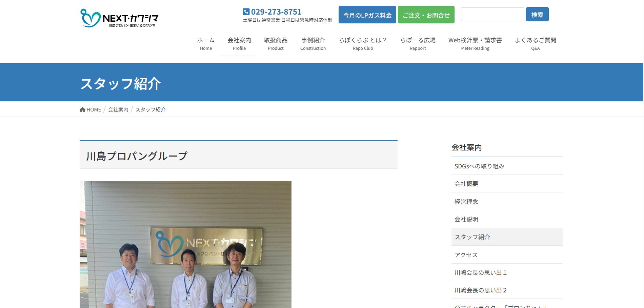
Task: Open SDGsへの取り組み sidebar link
Action: 479,166
